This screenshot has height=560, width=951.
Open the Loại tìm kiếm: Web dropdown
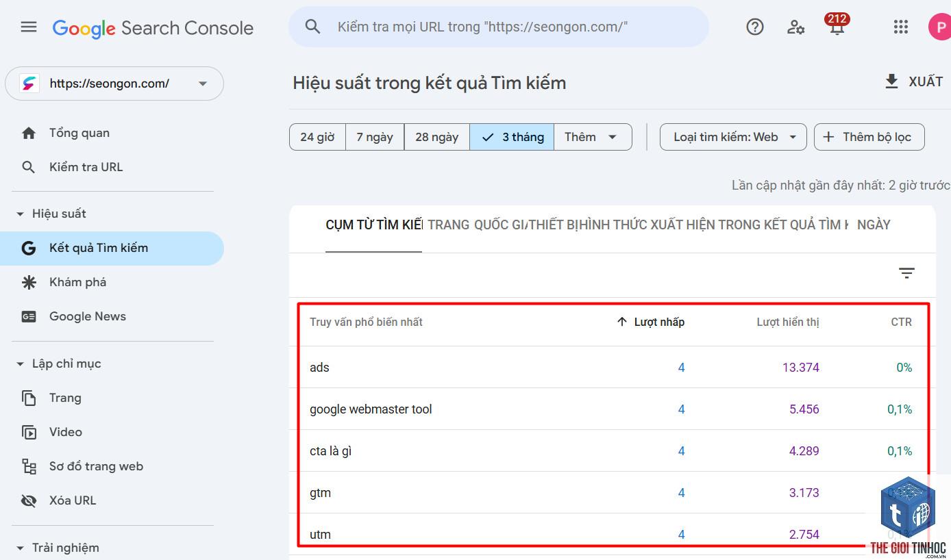(733, 137)
